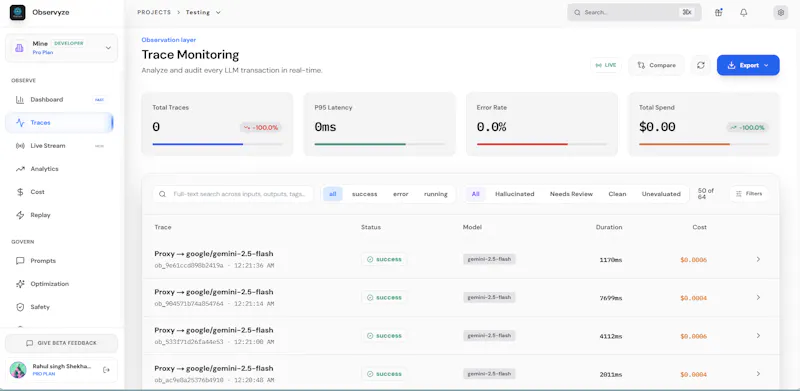The height and width of the screenshot is (391, 800).
Task: Open the Dashboard sidebar item
Action: pos(59,100)
